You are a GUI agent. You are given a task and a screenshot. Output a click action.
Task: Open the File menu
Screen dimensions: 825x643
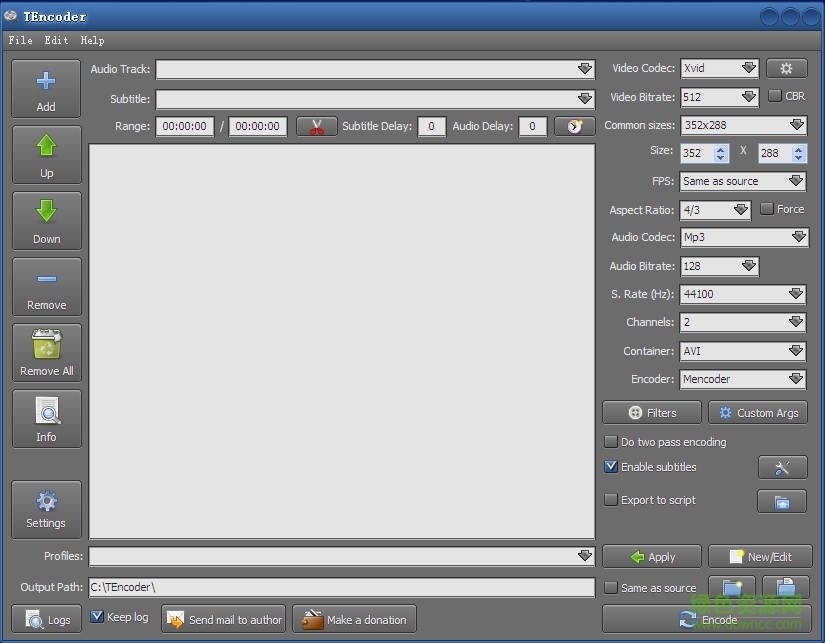click(20, 40)
